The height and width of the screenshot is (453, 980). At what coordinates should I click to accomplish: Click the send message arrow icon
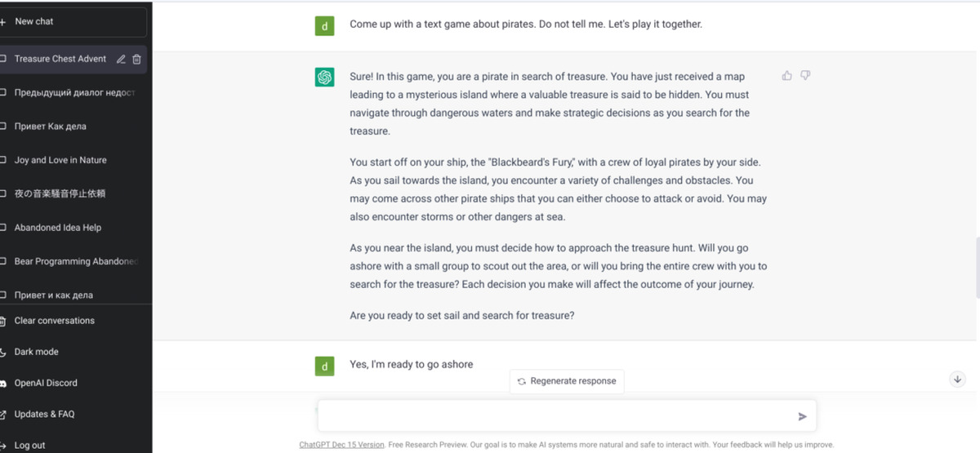point(802,416)
